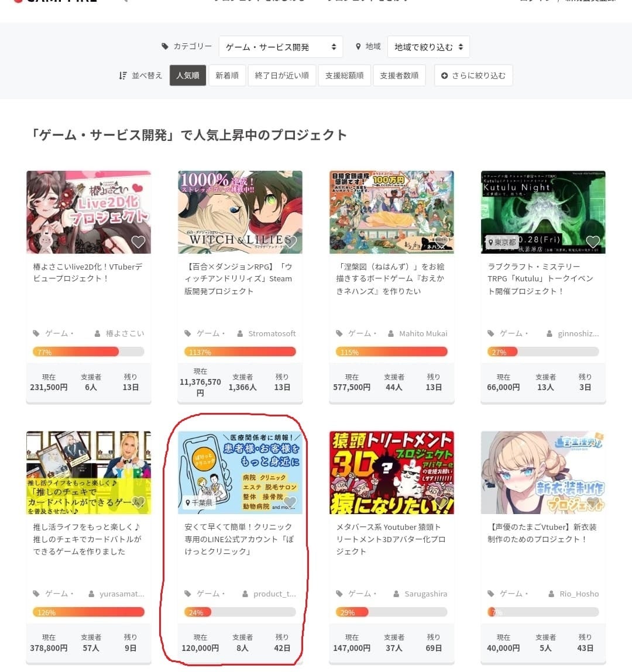Click the location pin icon beside 地域
Screen dimensions: 632x672
click(x=358, y=46)
